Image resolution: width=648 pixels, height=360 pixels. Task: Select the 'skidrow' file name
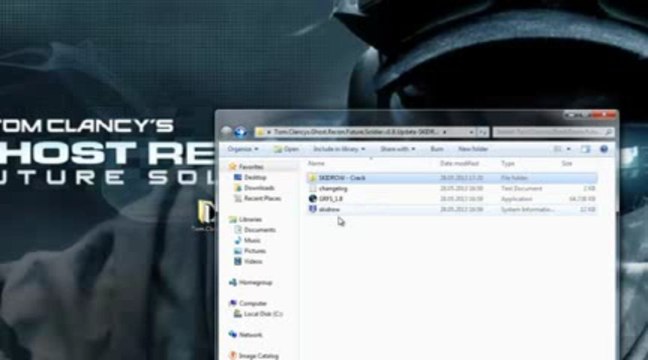click(x=329, y=210)
